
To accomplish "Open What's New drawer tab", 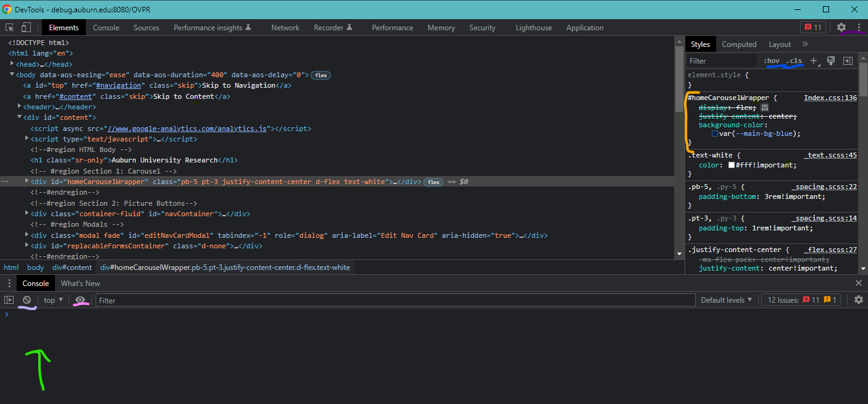I will 80,283.
